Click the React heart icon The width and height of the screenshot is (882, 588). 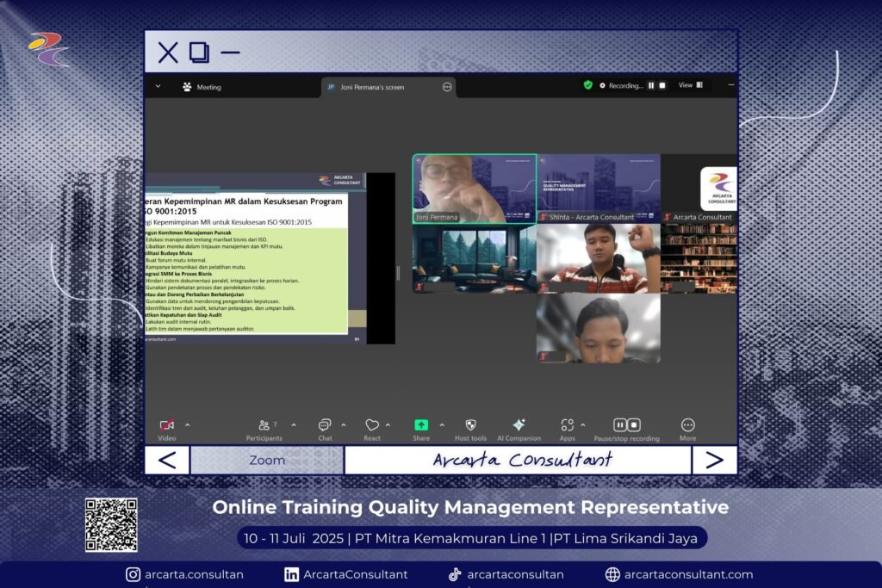(372, 426)
